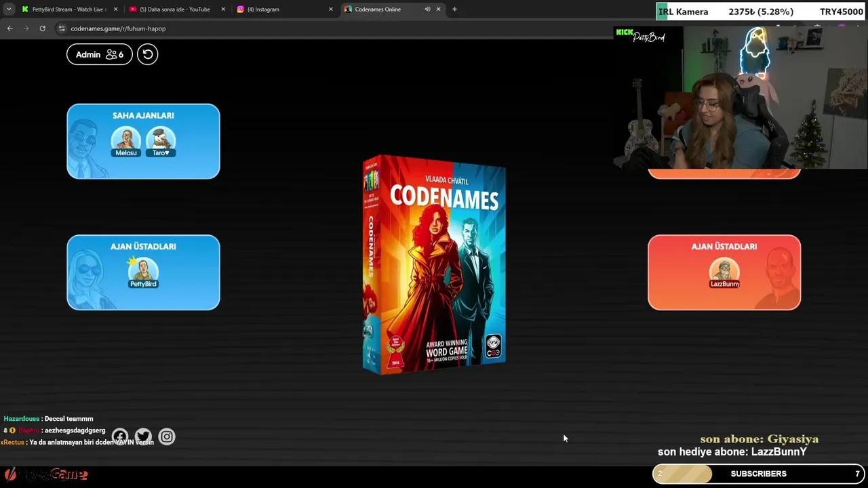
Task: Click PettyBird's spymaster avatar
Action: point(143,270)
